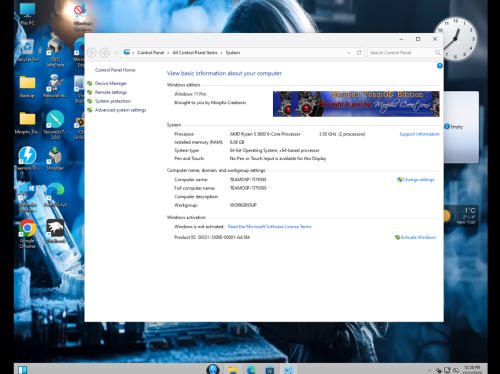Open Device Manager from the sidebar
Image resolution: width=500 pixels, height=374 pixels.
pyautogui.click(x=111, y=83)
